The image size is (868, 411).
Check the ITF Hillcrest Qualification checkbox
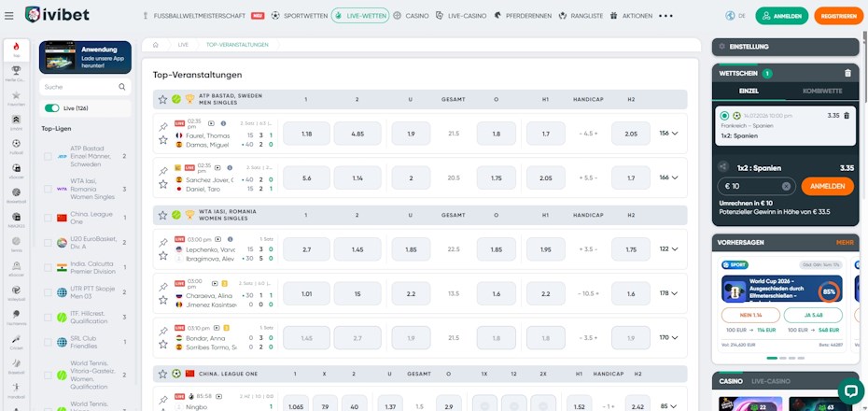(x=48, y=318)
